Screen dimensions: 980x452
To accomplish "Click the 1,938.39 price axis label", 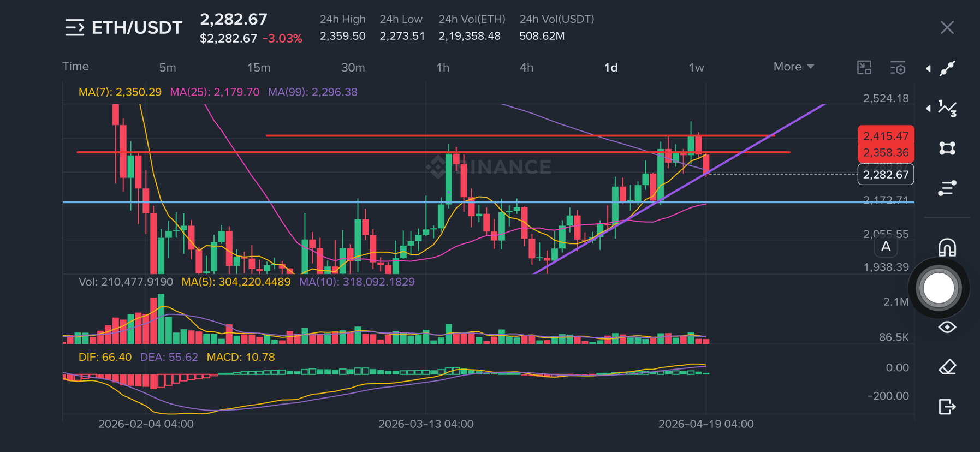I will point(886,267).
